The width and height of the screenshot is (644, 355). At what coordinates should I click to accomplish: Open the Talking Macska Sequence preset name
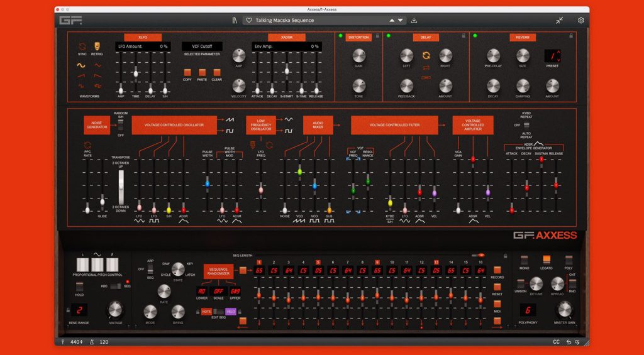click(x=285, y=21)
